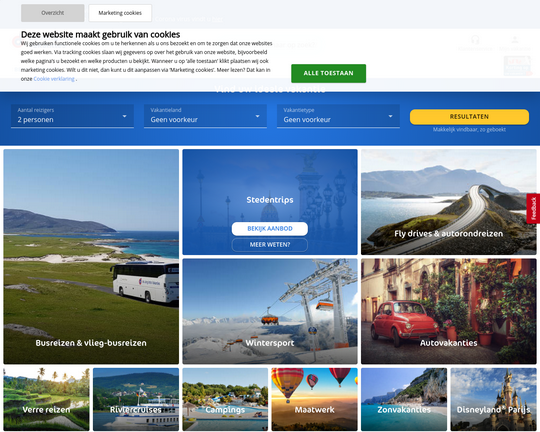This screenshot has width=540, height=432.
Task: Click the headset customer service icon
Action: (475, 40)
